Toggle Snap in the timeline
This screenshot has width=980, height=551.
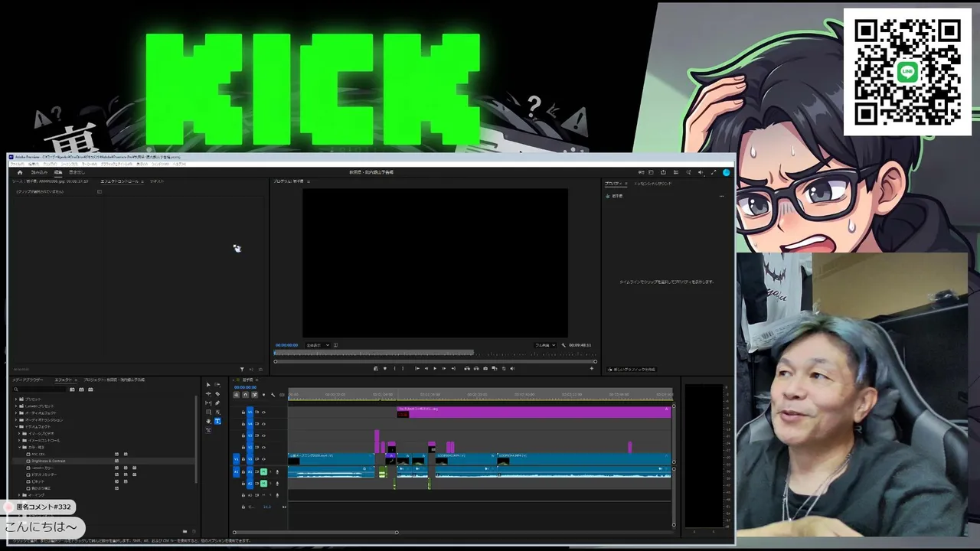pos(245,395)
